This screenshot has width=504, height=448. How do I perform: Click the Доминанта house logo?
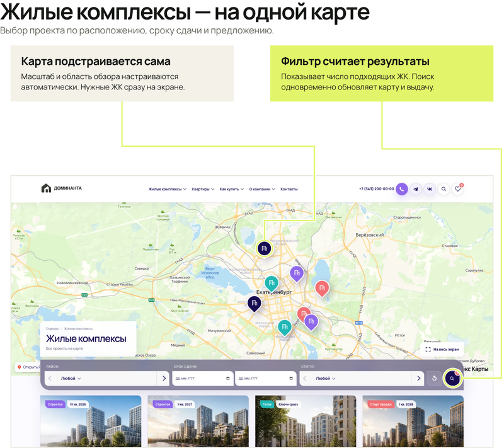click(61, 188)
